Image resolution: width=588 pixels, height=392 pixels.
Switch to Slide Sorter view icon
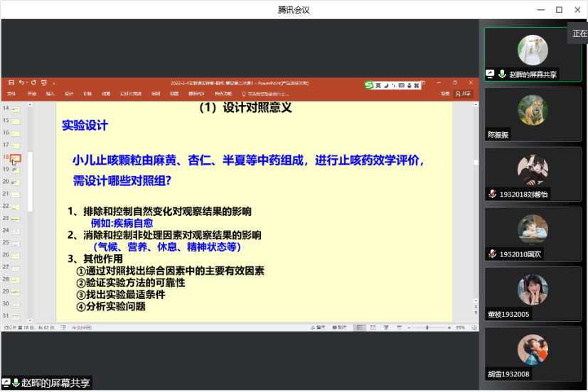pyautogui.click(x=373, y=327)
